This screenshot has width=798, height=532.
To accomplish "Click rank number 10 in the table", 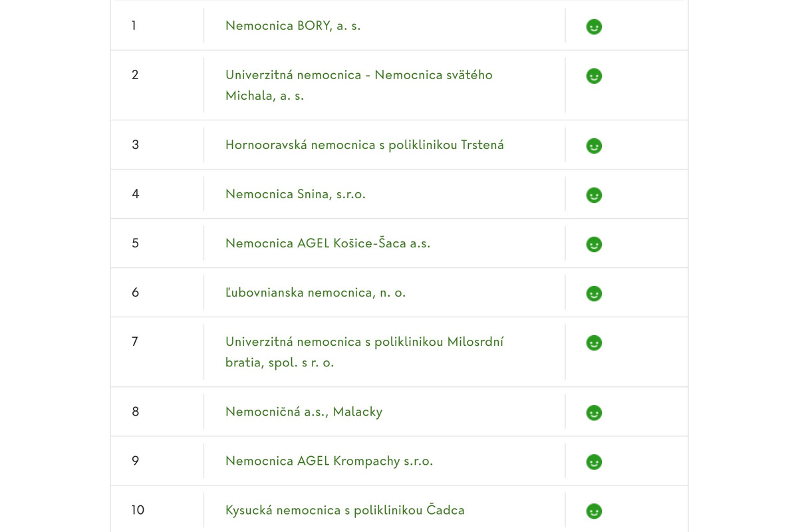I will tap(138, 510).
